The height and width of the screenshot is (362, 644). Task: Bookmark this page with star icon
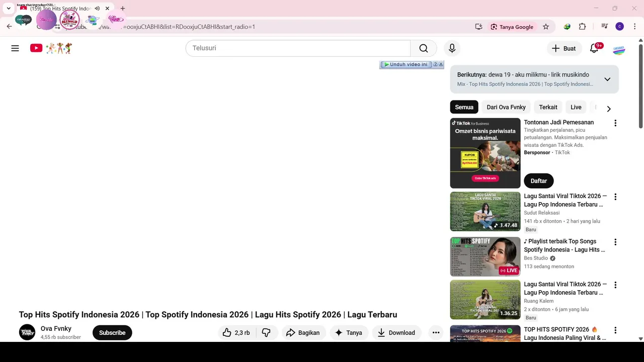pos(546,27)
